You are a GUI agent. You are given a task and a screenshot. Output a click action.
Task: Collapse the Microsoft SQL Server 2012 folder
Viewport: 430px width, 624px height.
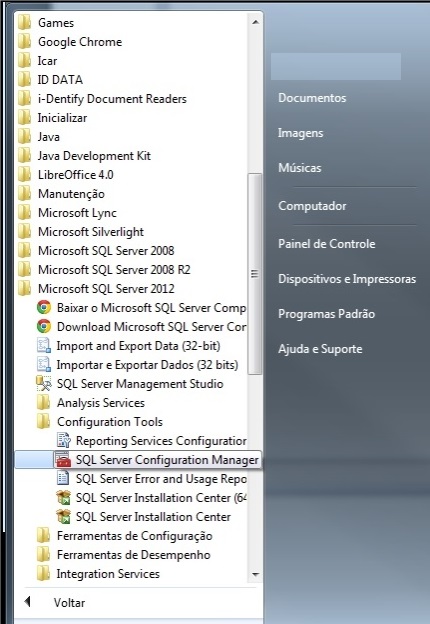[106, 289]
